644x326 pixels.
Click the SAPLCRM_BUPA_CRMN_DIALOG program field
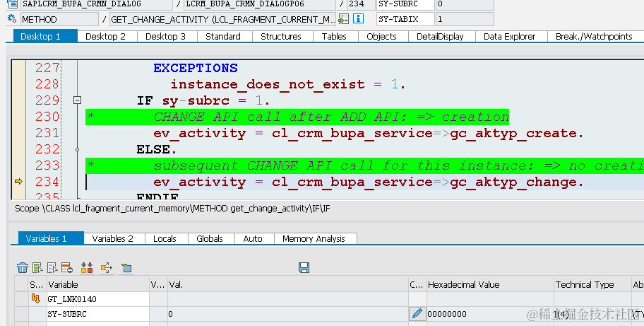[x=96, y=4]
